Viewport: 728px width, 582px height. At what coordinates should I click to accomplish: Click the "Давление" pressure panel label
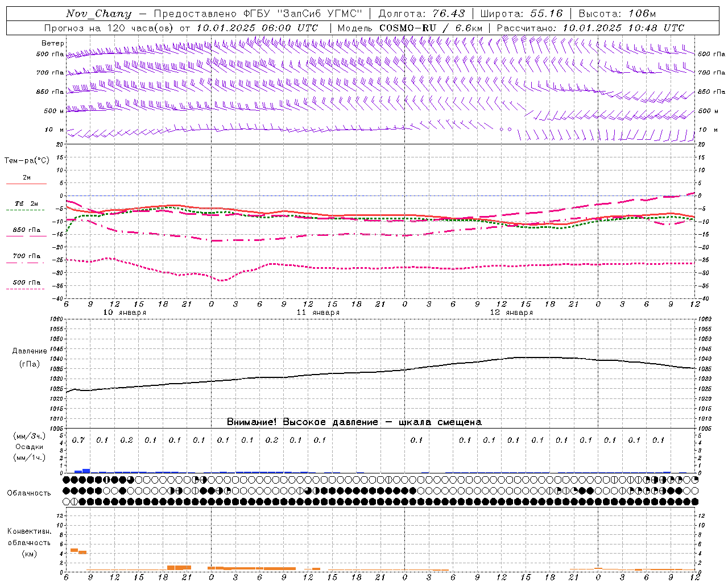[x=30, y=351]
